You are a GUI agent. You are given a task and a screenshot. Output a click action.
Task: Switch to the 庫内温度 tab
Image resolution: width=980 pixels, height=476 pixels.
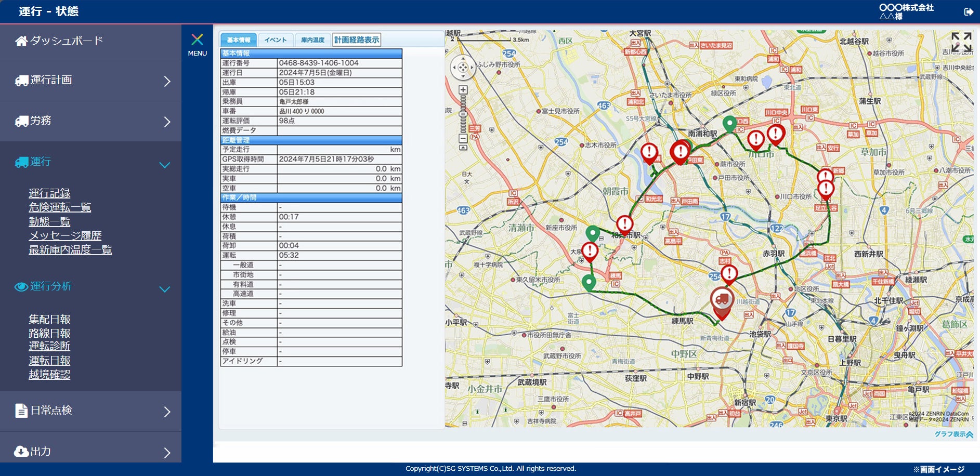(313, 39)
